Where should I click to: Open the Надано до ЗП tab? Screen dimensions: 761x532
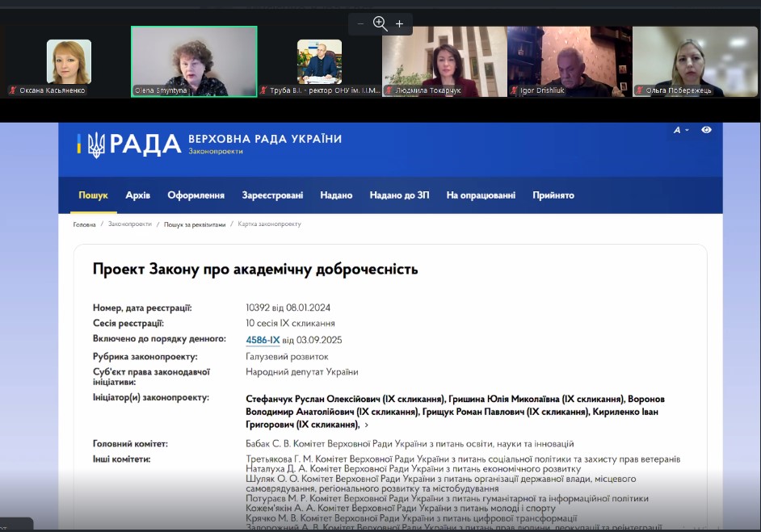[399, 195]
